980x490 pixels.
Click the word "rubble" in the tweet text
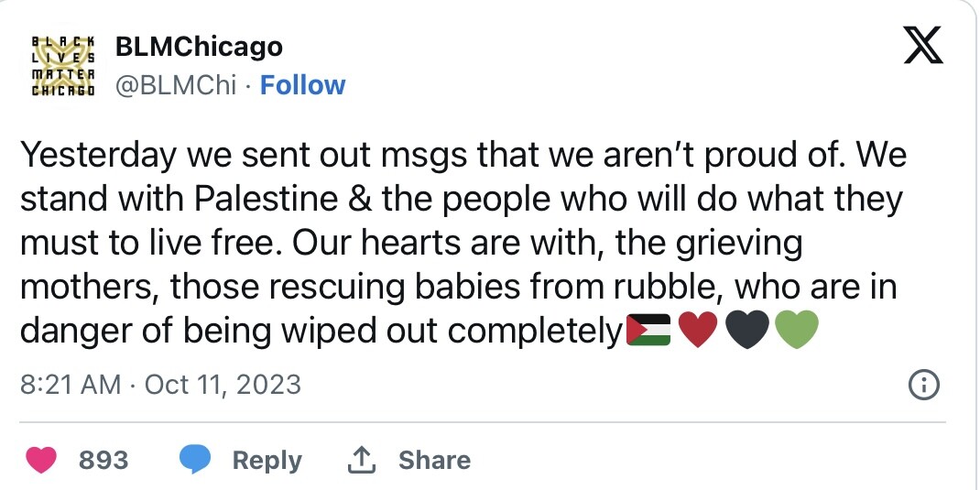pos(665,287)
